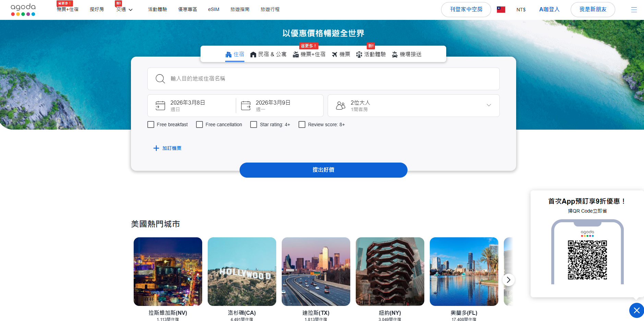Select the 機場接送 tab
This screenshot has width=644, height=321.
tap(407, 55)
